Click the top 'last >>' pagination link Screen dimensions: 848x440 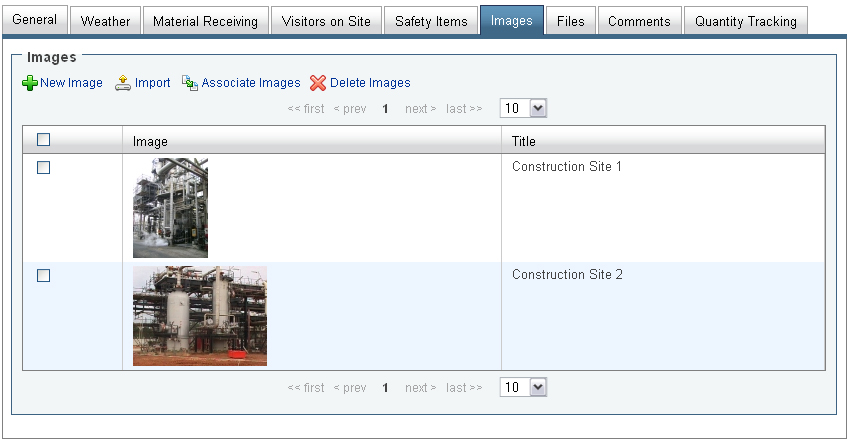tap(464, 109)
